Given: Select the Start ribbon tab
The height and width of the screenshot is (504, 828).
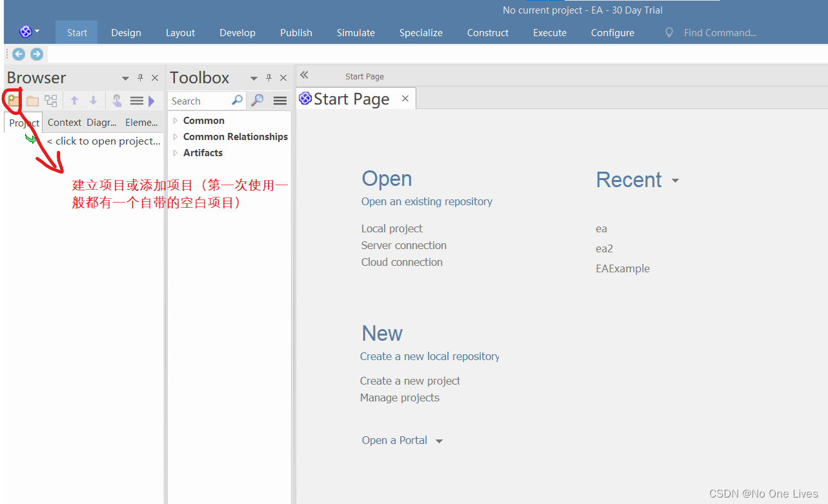Looking at the screenshot, I should [x=77, y=32].
